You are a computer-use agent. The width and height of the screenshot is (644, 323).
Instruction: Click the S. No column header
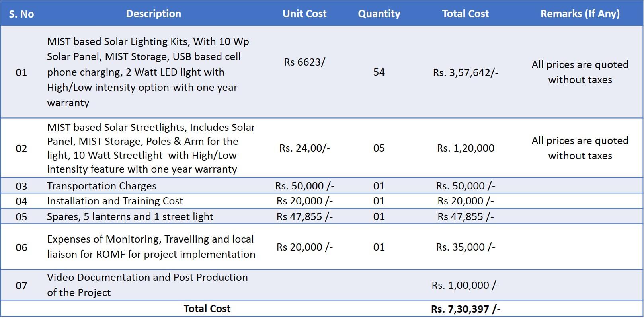coord(21,14)
